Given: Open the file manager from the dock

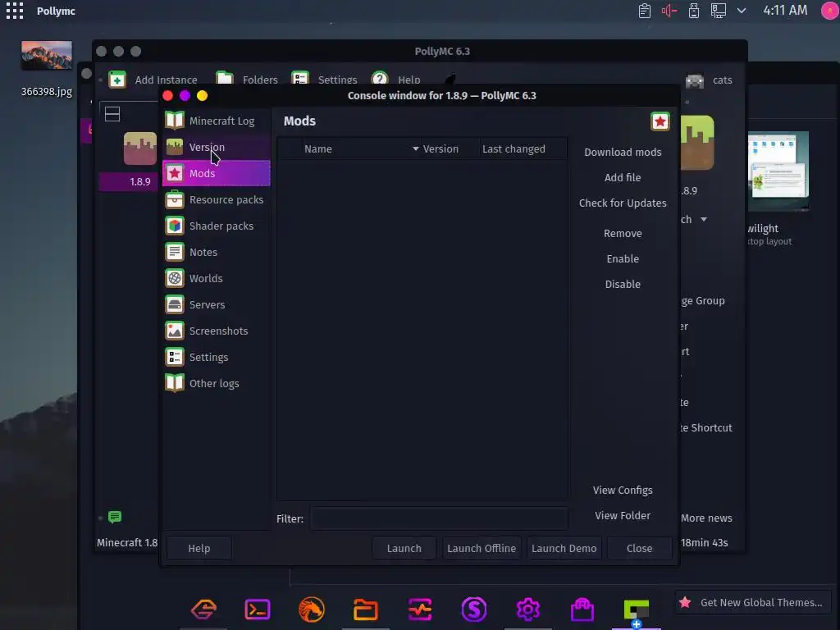Looking at the screenshot, I should click(365, 609).
